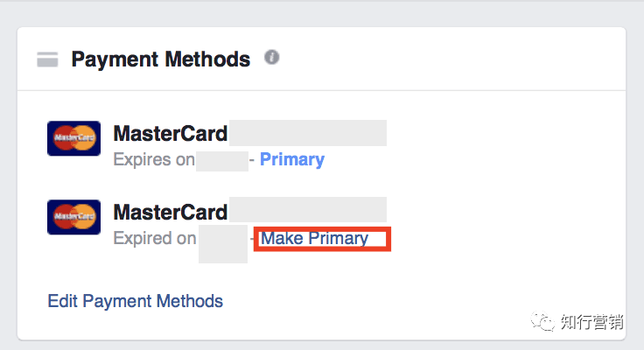
Task: Click the blue Primary label
Action: coord(292,159)
